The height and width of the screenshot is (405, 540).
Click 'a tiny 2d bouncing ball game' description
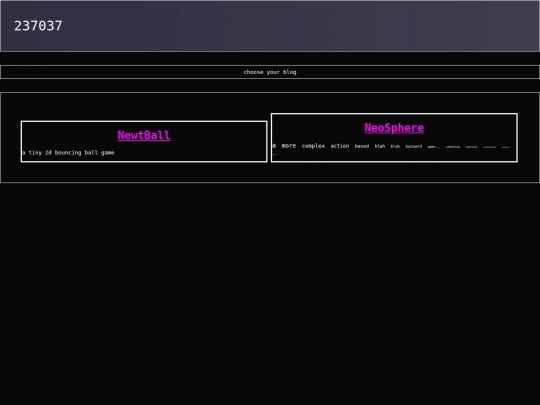tap(68, 153)
